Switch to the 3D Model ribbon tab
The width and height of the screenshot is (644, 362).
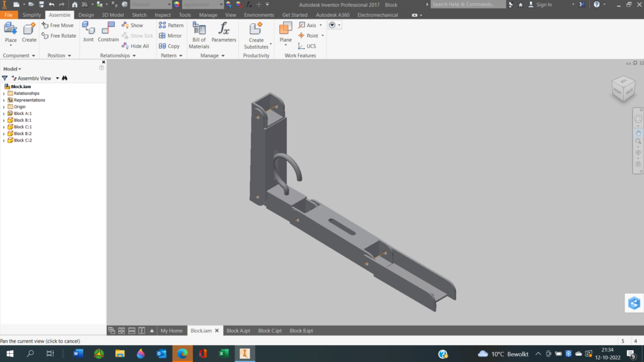(113, 14)
